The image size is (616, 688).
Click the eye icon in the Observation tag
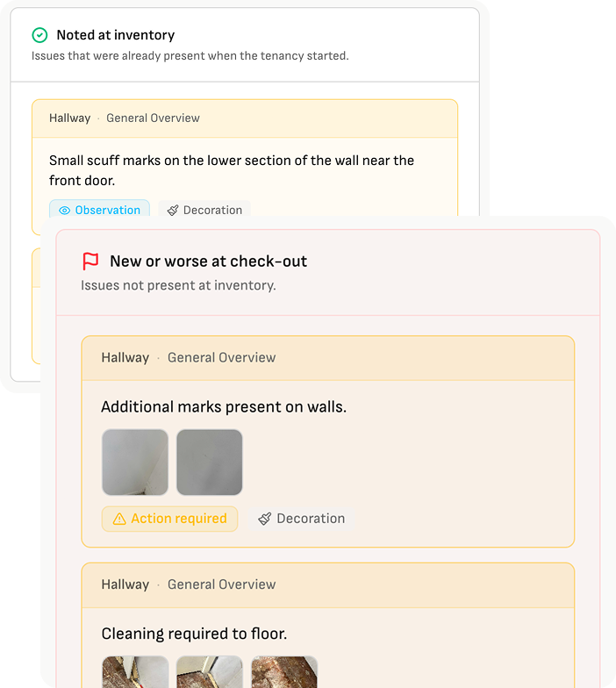coord(65,211)
